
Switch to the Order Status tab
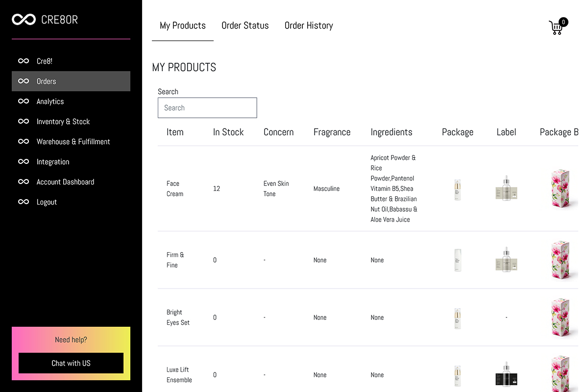[x=245, y=26]
